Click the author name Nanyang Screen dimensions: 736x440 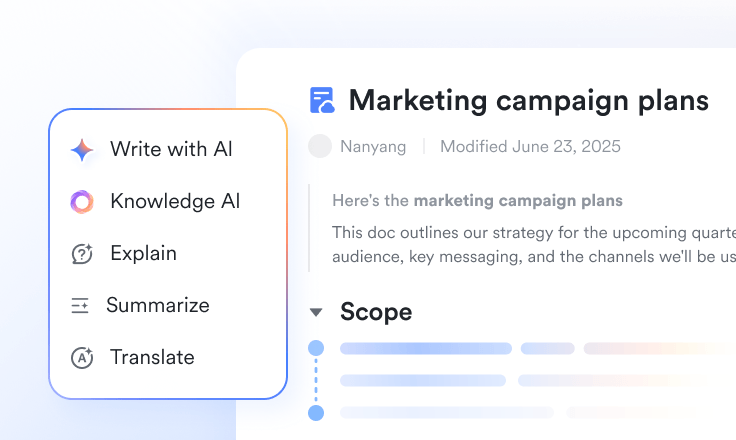click(x=373, y=147)
